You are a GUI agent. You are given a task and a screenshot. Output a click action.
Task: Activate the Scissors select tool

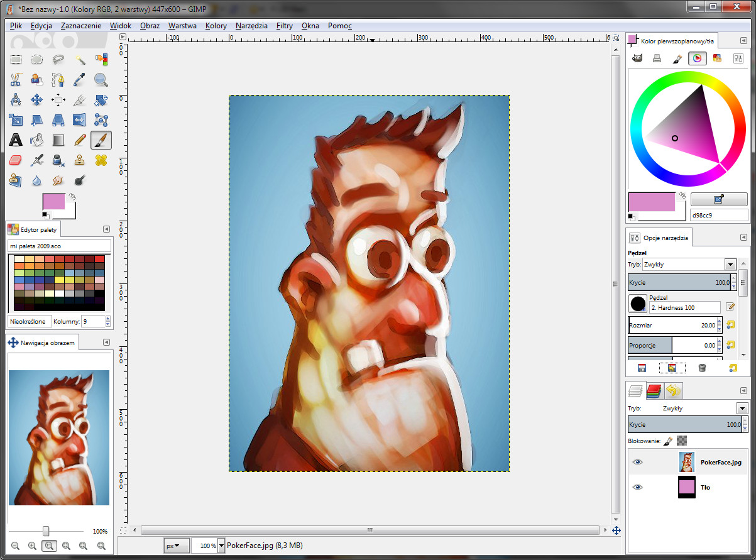(16, 79)
